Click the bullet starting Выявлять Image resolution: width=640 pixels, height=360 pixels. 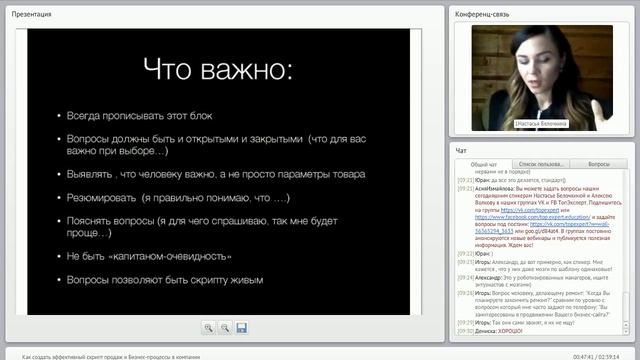click(216, 174)
